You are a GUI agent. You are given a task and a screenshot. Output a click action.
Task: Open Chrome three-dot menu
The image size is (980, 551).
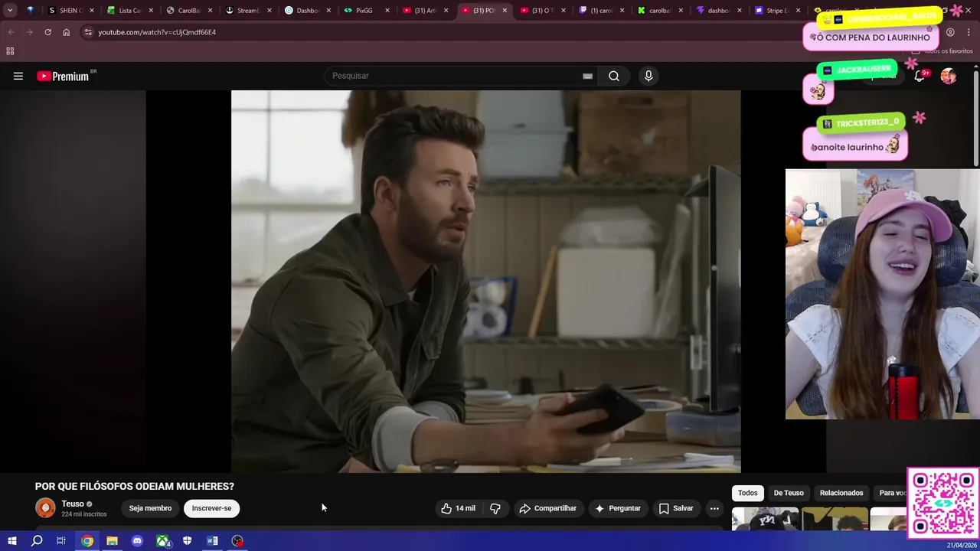(969, 32)
